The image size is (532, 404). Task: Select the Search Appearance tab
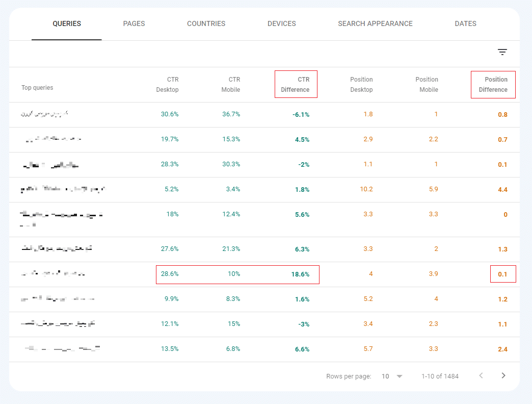[375, 23]
